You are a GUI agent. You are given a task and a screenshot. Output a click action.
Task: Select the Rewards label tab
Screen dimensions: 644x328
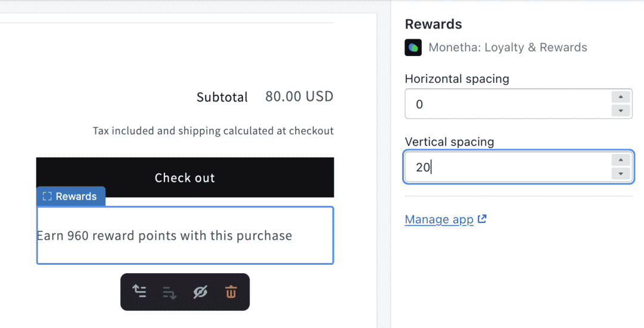71,196
